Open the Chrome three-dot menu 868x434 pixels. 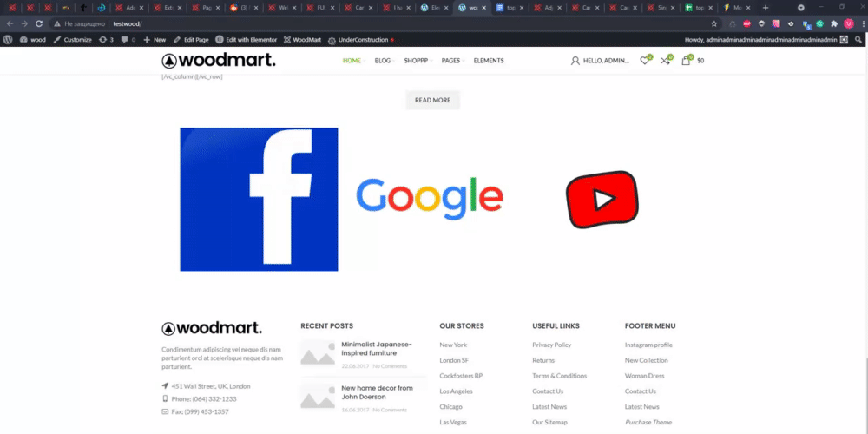[862, 23]
